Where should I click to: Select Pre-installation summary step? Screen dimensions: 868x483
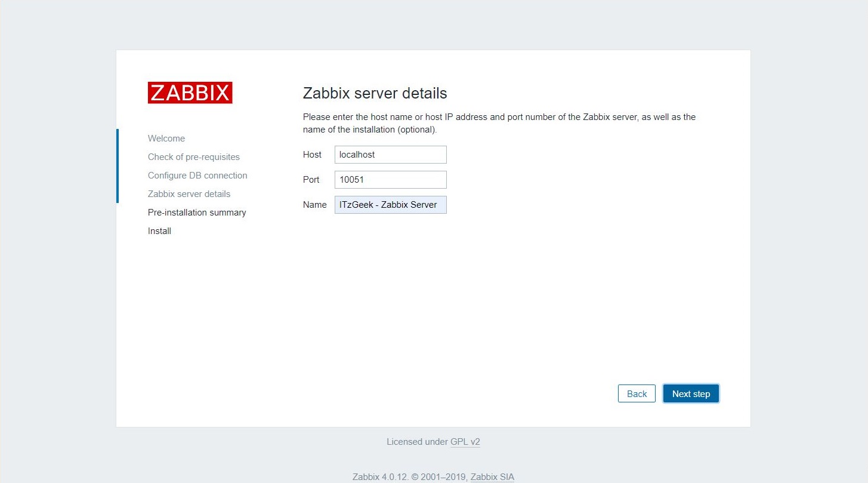point(197,213)
